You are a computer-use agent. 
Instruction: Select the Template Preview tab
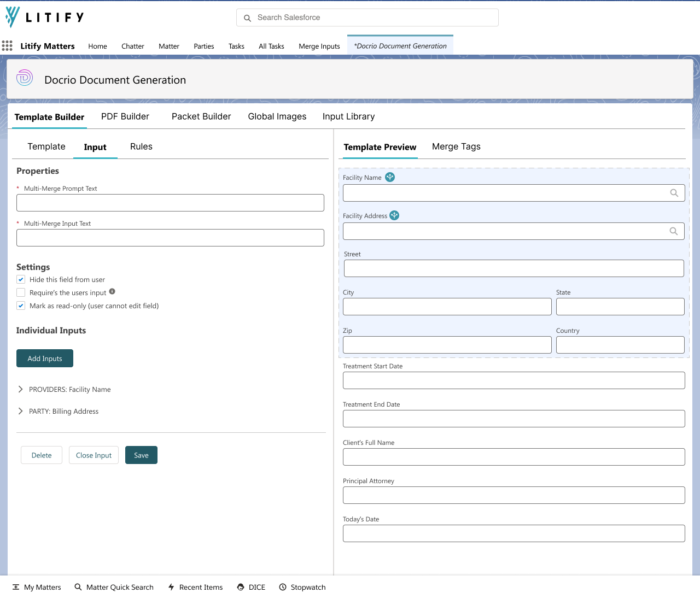pyautogui.click(x=380, y=147)
